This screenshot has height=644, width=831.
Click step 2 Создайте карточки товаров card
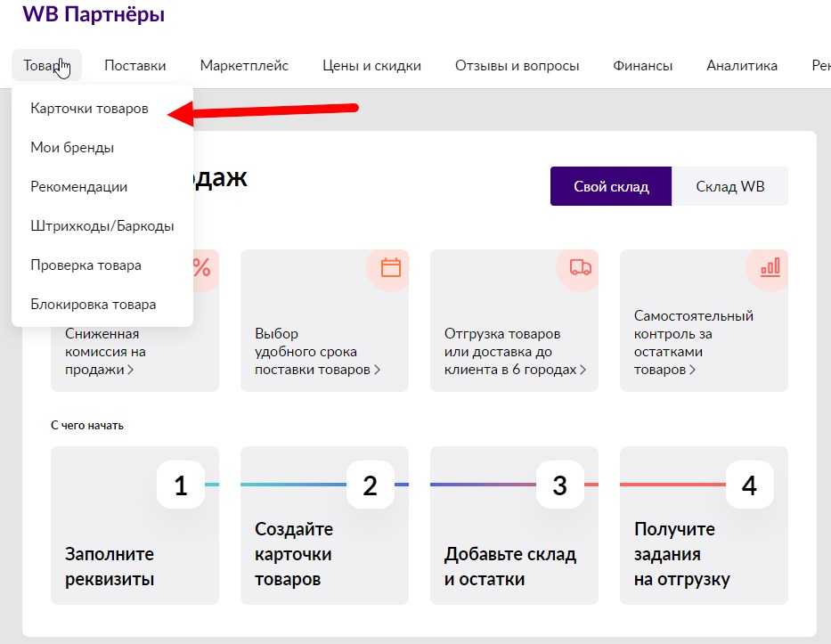point(324,526)
